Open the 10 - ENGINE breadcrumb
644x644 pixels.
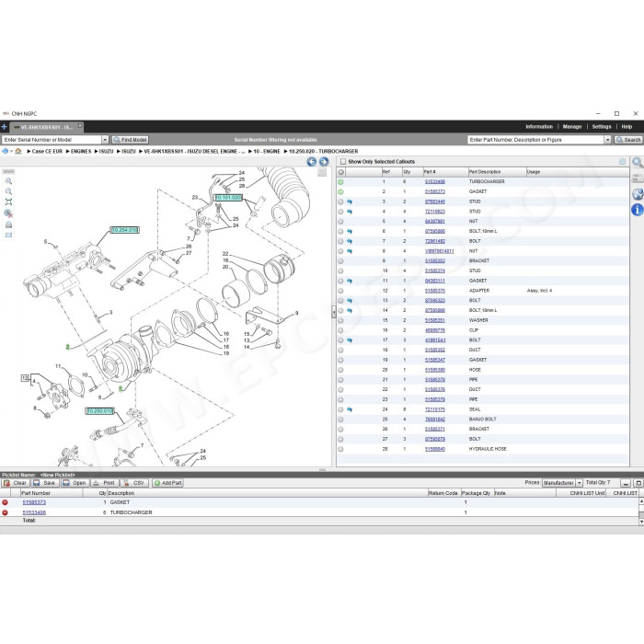tap(267, 151)
